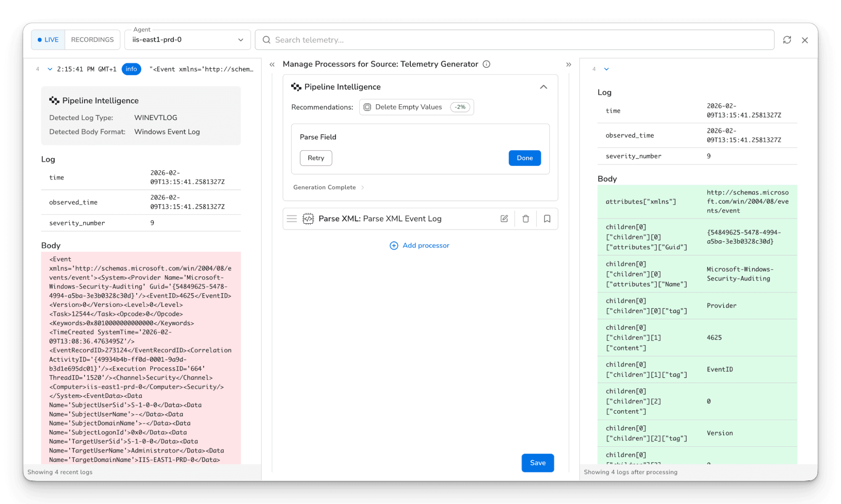
Task: Collapse the processed log entry chevron
Action: (606, 69)
